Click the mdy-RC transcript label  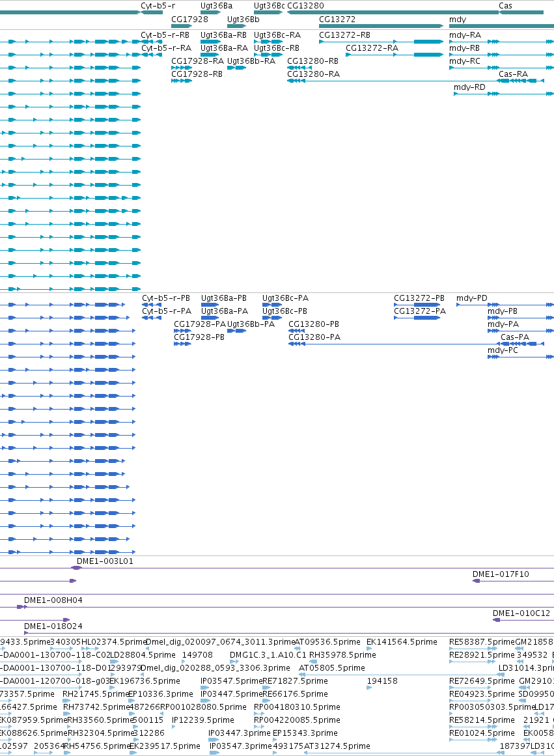pos(465,61)
